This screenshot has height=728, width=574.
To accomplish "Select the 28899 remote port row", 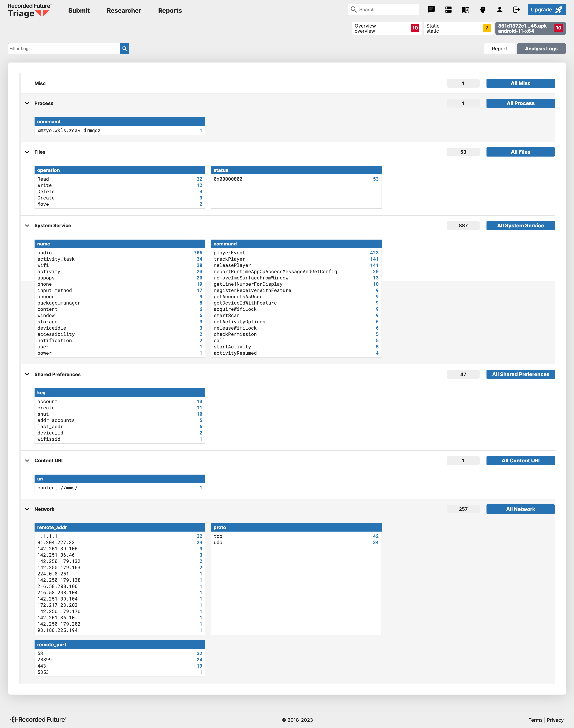I will click(x=120, y=660).
